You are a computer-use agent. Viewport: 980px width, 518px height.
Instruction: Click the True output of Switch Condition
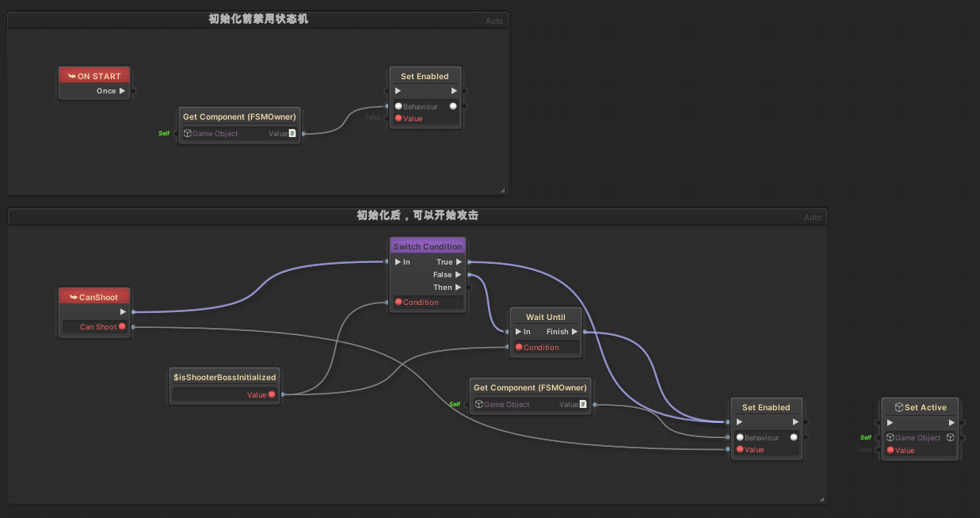459,262
